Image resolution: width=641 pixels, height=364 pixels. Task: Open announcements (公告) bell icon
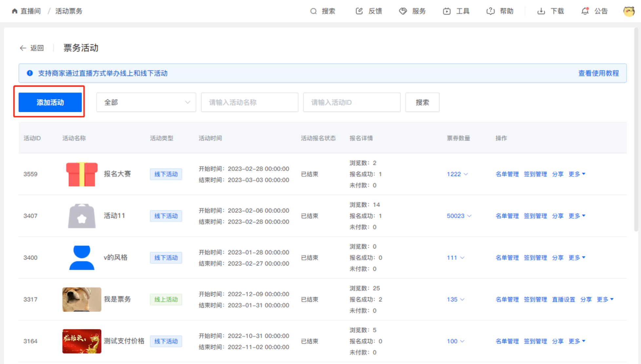point(585,11)
